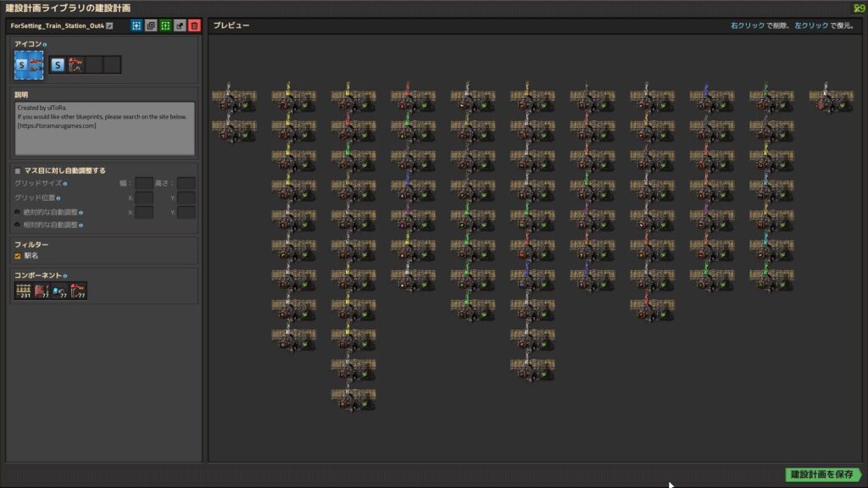The width and height of the screenshot is (868, 488).
Task: Export blueprint string with the arrow icon
Action: click(180, 25)
